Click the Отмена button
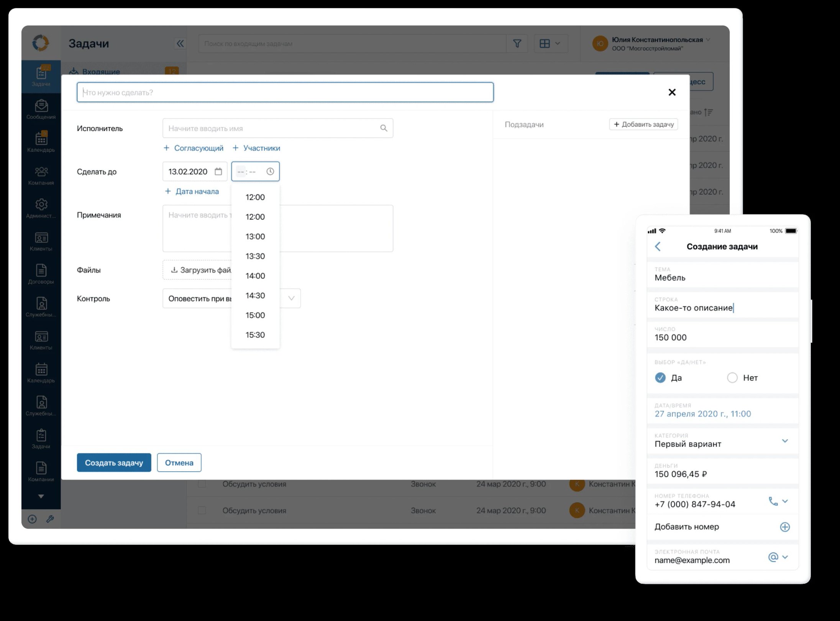Screen dimensions: 840x621 coord(179,463)
